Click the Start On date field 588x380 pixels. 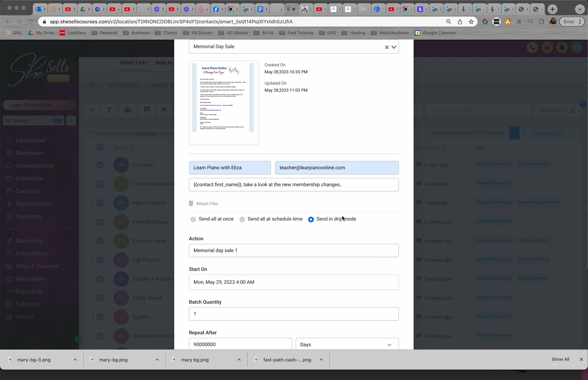[x=294, y=282]
